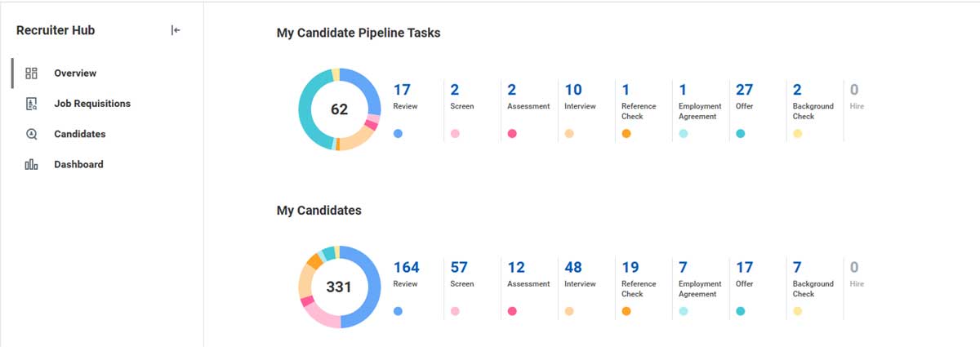Click the 10 Interview pipeline tasks count
Viewport: 980px width, 347px height.
coord(573,90)
